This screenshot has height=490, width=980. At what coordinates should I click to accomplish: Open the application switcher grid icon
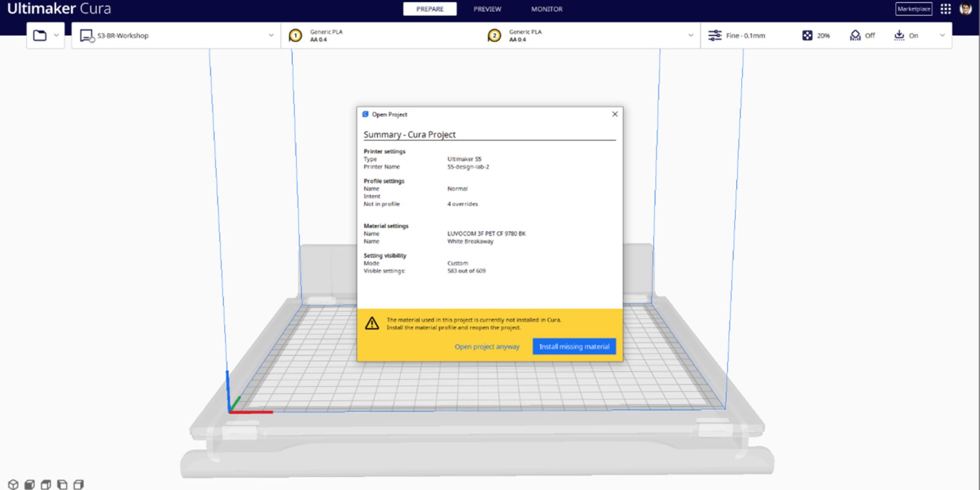946,9
